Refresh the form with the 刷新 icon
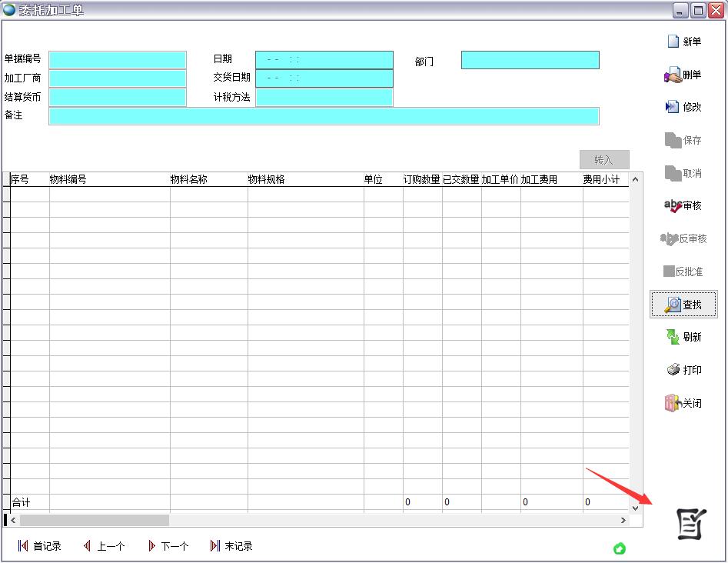The width and height of the screenshot is (728, 563). click(683, 337)
